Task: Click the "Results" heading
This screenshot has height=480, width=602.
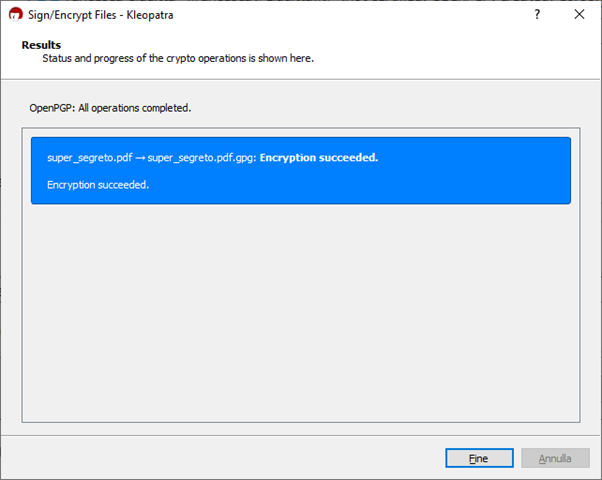Action: pos(41,45)
